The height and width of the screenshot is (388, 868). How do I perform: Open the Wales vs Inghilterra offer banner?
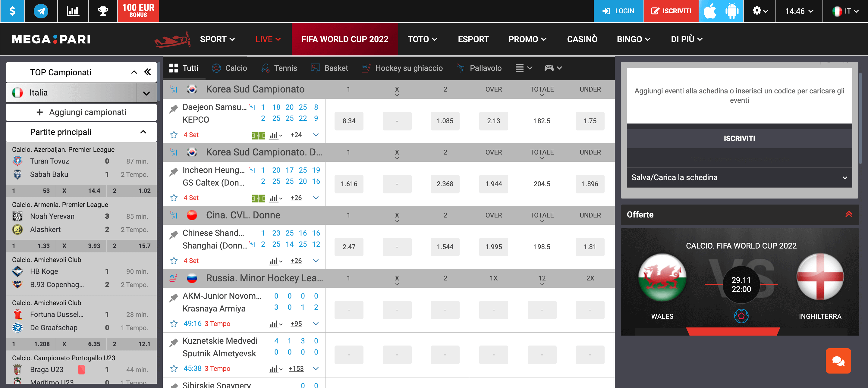point(739,281)
